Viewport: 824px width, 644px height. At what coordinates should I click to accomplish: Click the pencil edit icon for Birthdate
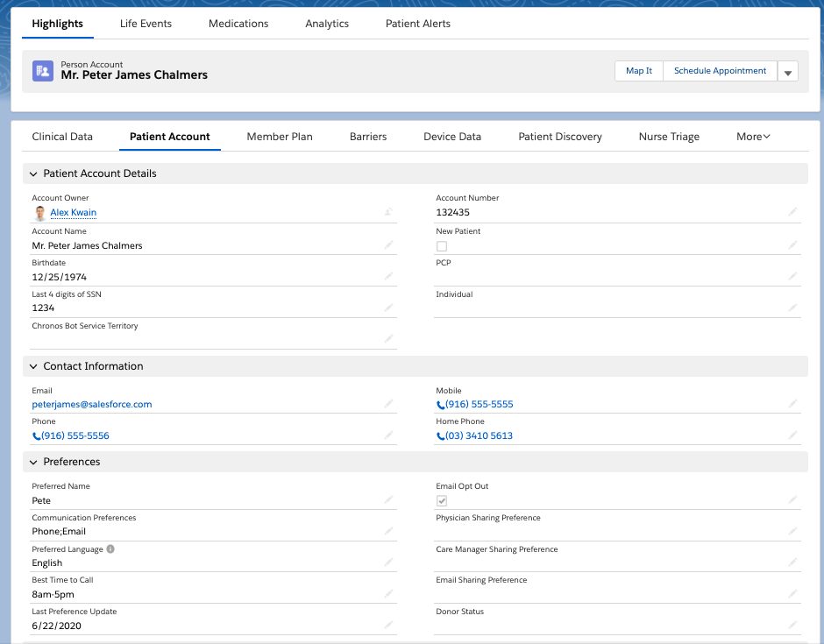pos(388,277)
